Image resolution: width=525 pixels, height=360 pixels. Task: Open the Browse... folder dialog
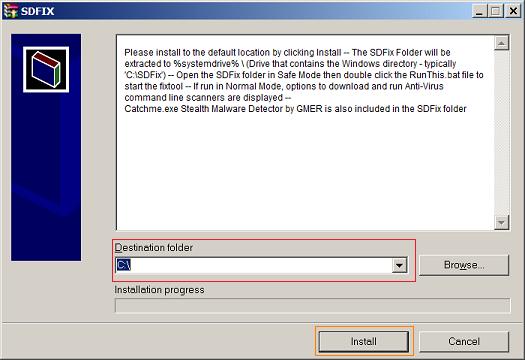(464, 265)
